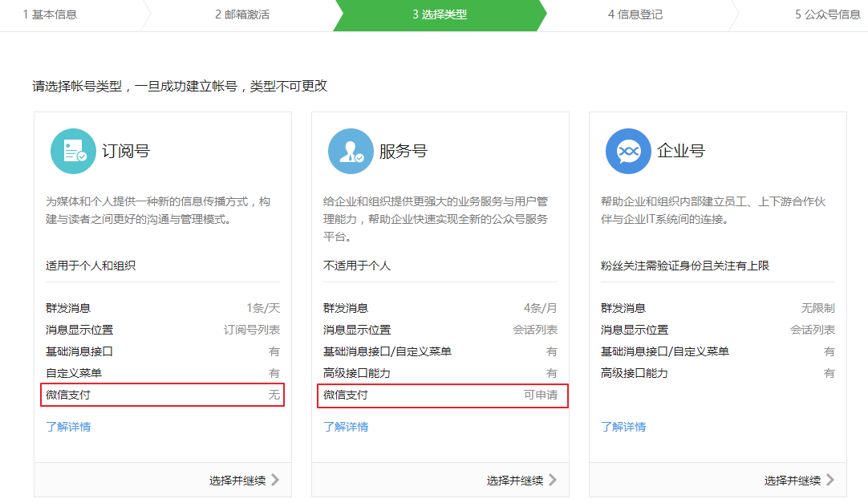Click 自定义菜单 row in 订阅号 card

pos(163,373)
